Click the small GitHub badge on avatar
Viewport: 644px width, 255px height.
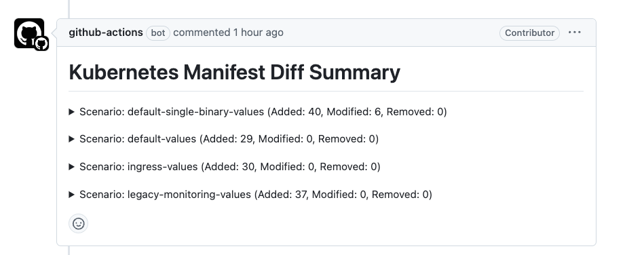(x=41, y=43)
